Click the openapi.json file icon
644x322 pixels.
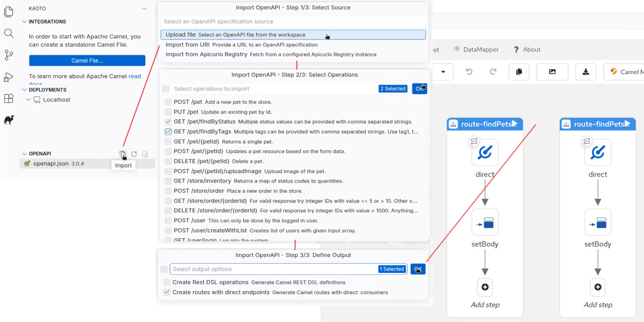pos(27,164)
